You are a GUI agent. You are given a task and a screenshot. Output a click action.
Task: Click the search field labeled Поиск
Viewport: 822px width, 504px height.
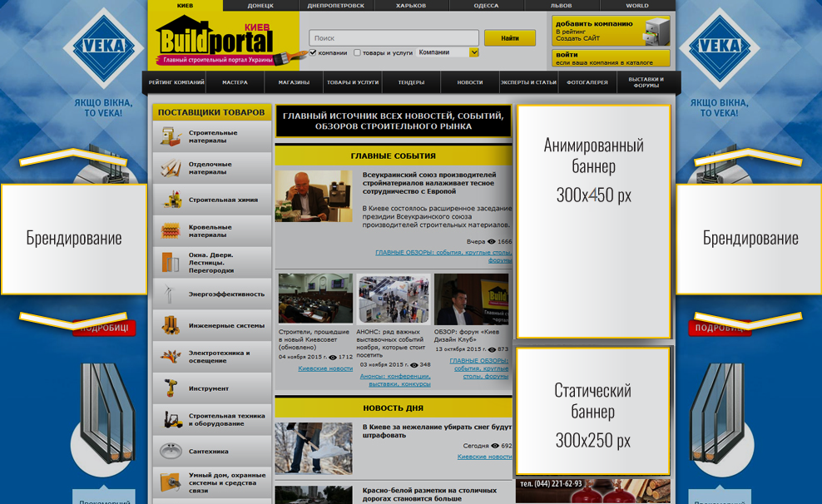[x=394, y=37]
